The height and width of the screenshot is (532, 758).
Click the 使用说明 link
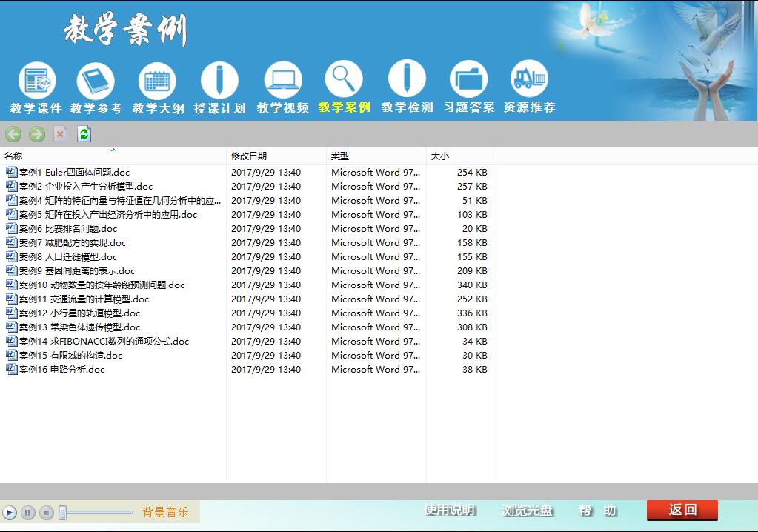pos(450,511)
